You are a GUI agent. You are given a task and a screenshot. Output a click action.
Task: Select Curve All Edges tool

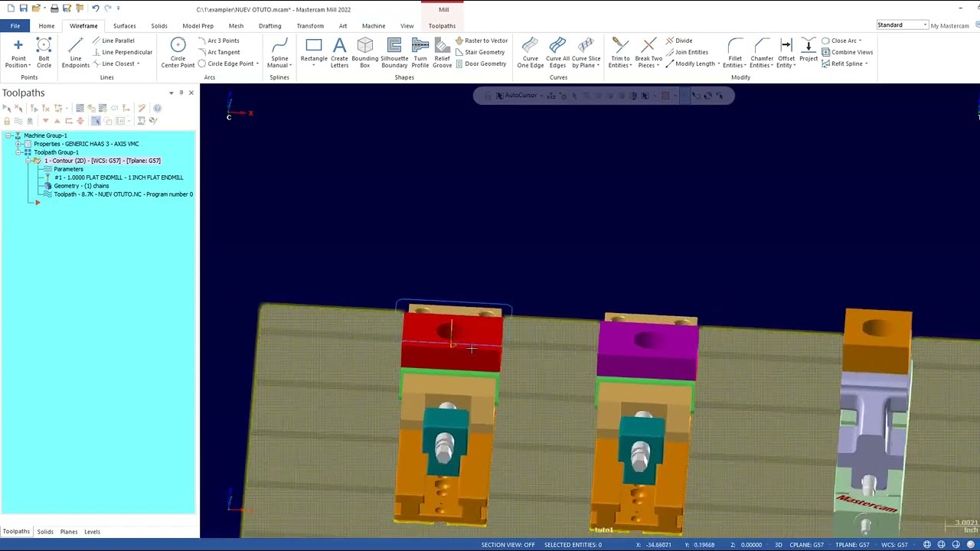(x=557, y=53)
